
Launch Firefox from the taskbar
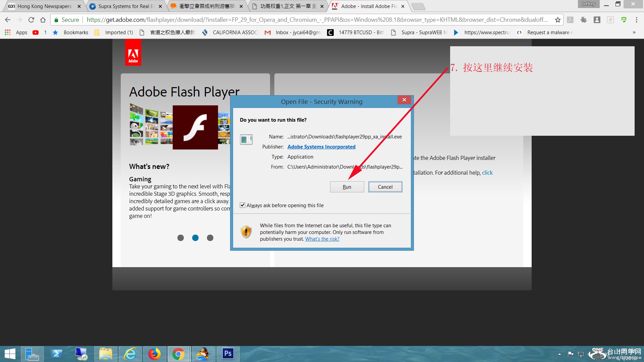154,354
